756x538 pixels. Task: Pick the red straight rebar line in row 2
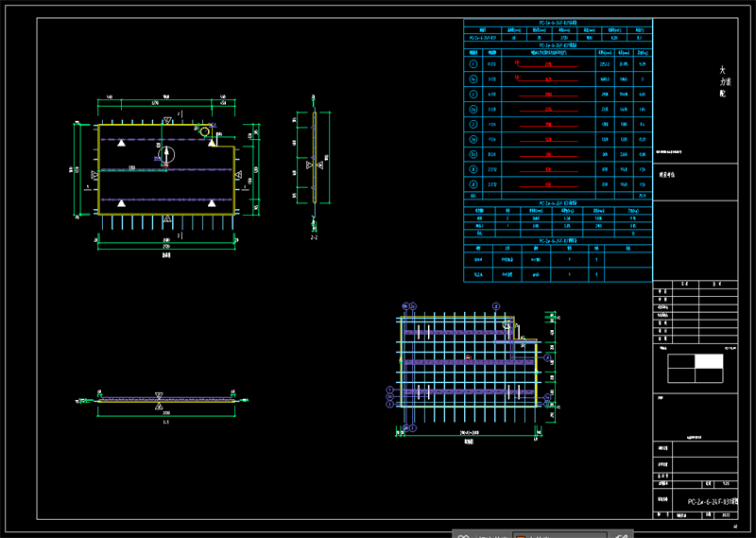(548, 96)
